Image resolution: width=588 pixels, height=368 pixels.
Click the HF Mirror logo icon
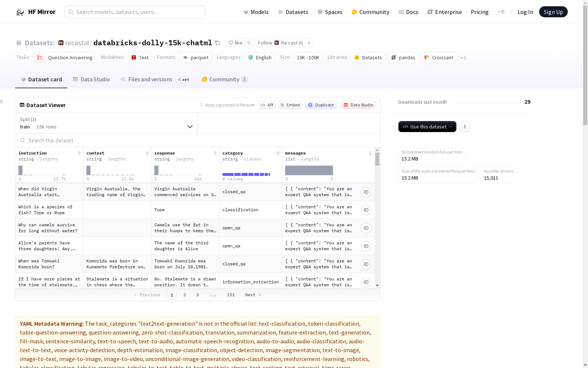(x=20, y=12)
